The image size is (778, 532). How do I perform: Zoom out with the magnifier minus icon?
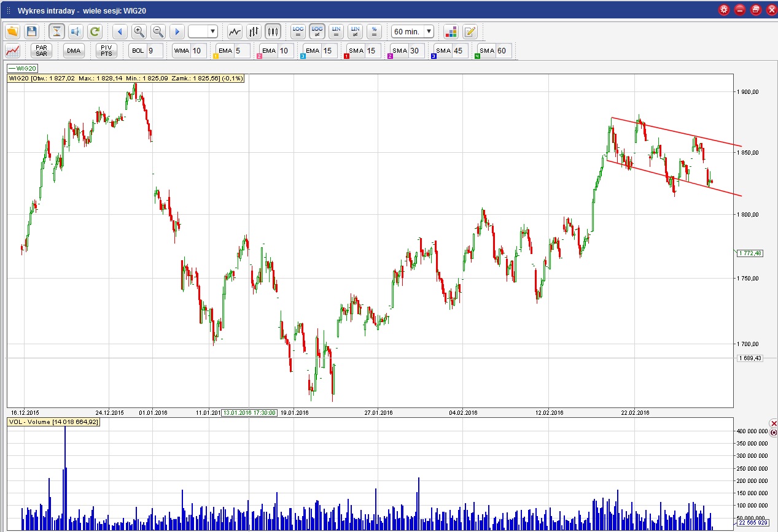tap(158, 31)
